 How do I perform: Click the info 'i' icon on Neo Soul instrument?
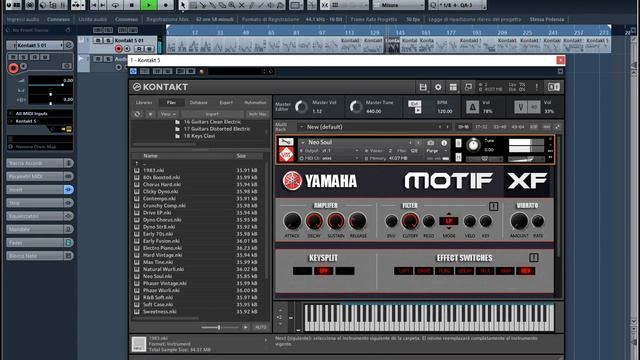pyautogui.click(x=444, y=143)
